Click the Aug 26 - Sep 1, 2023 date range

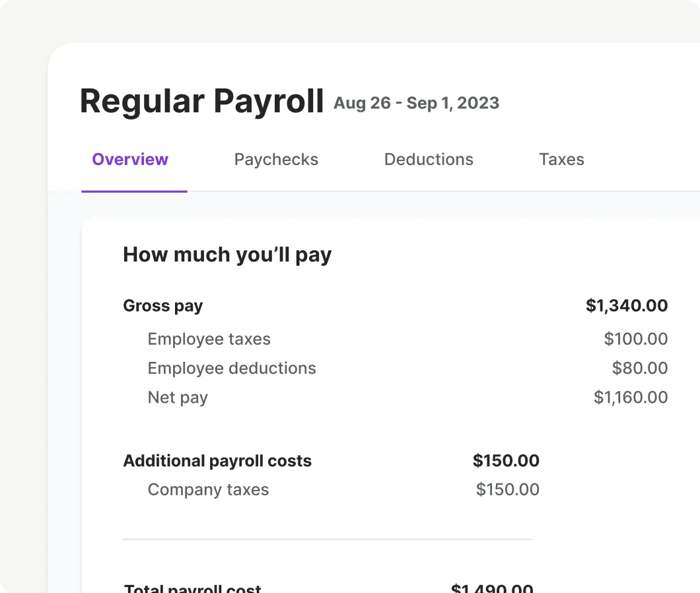point(416,103)
